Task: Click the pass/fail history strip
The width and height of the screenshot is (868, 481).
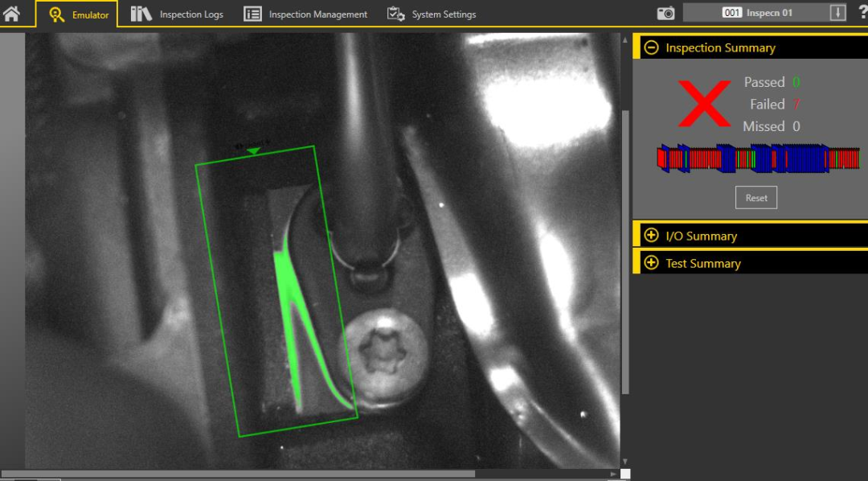Action: point(759,158)
